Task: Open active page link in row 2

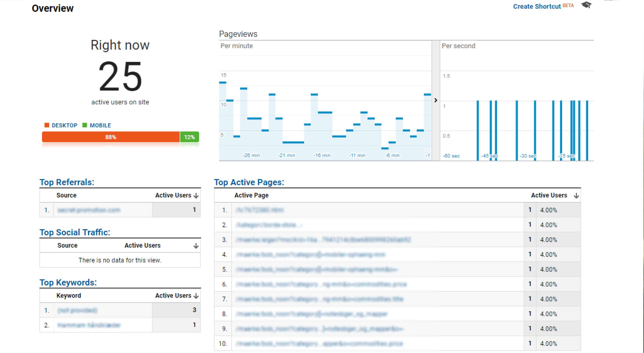Action: (x=269, y=225)
